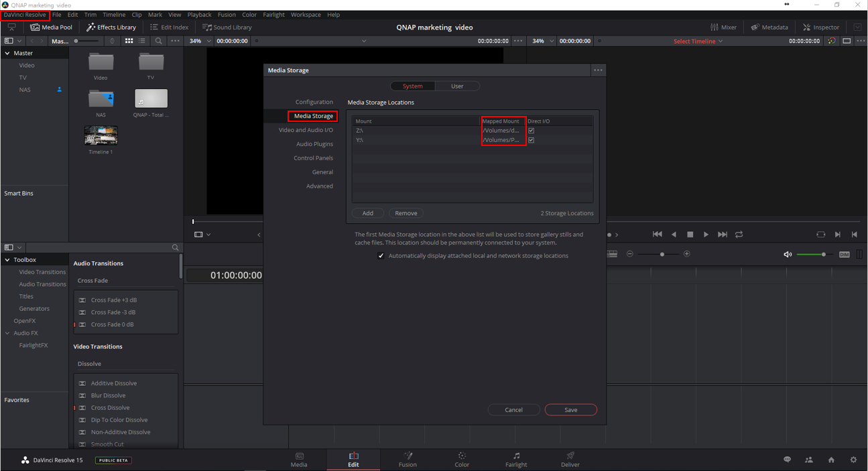868x471 pixels.
Task: Go to the Fairlight page
Action: [x=516, y=460]
